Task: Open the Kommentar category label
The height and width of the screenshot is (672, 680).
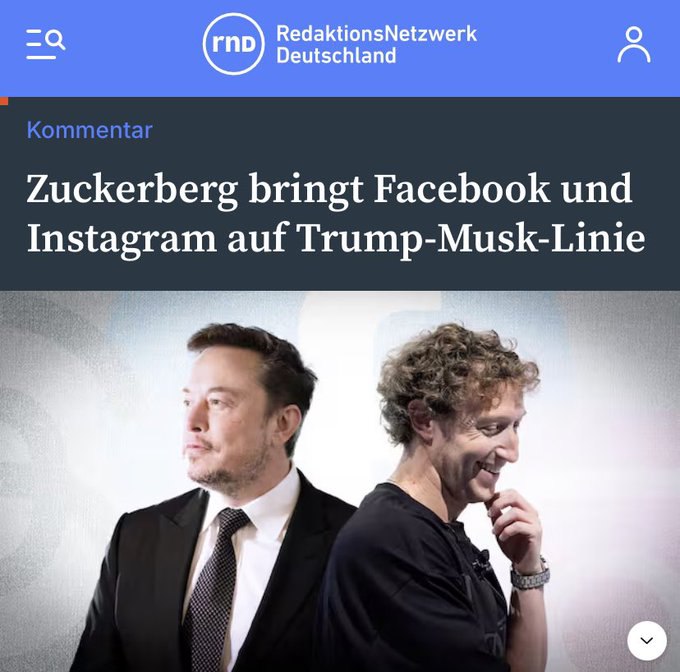Action: [89, 130]
